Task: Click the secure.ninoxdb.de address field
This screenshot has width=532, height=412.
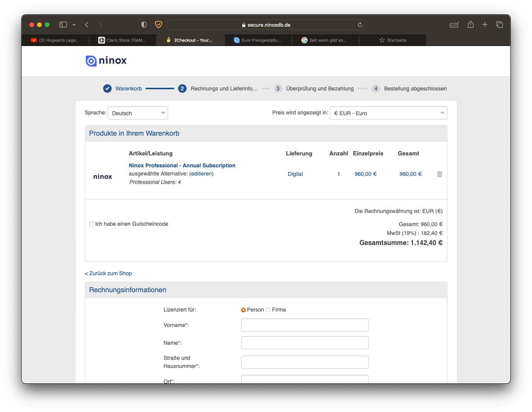Action: (266, 25)
